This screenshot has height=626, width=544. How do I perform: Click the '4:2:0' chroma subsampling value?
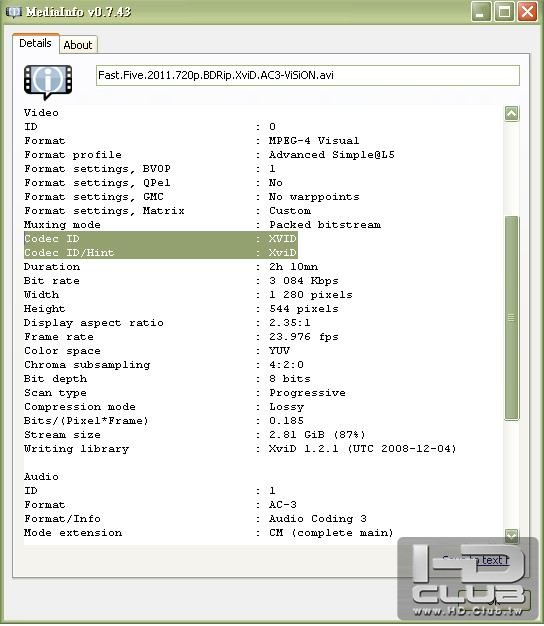click(x=286, y=365)
